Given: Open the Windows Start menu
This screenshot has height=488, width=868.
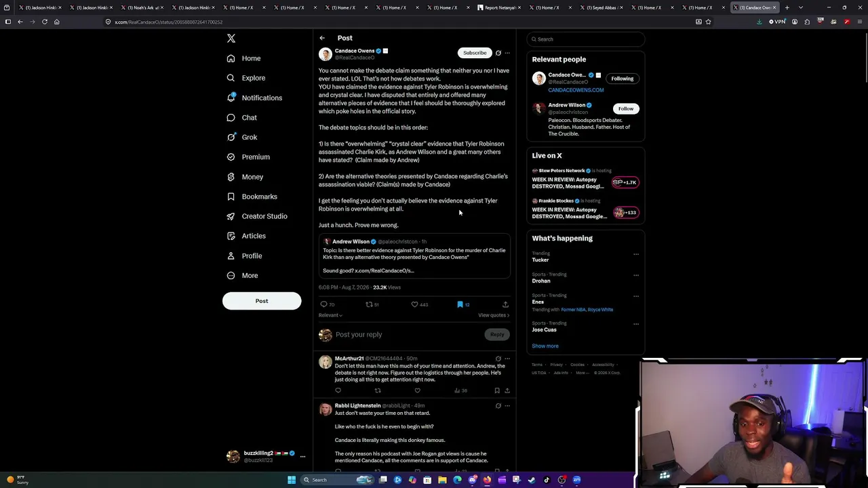Looking at the screenshot, I should [292, 480].
